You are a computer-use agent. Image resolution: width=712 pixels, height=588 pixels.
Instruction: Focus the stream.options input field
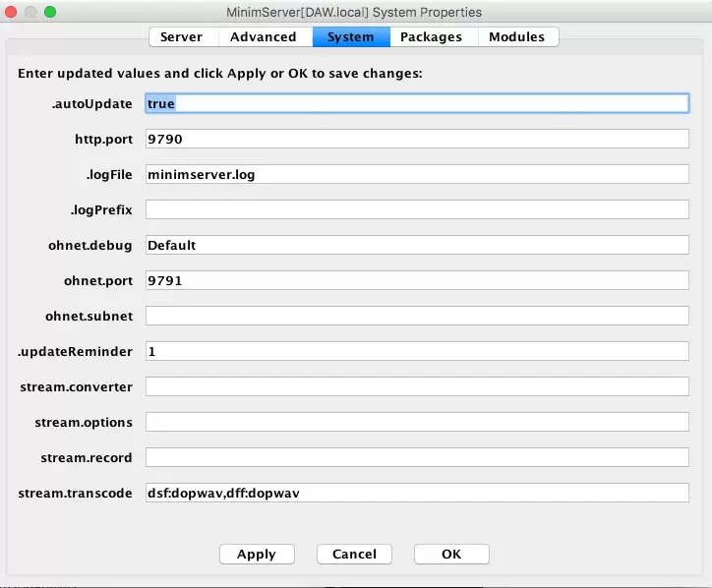pyautogui.click(x=416, y=423)
